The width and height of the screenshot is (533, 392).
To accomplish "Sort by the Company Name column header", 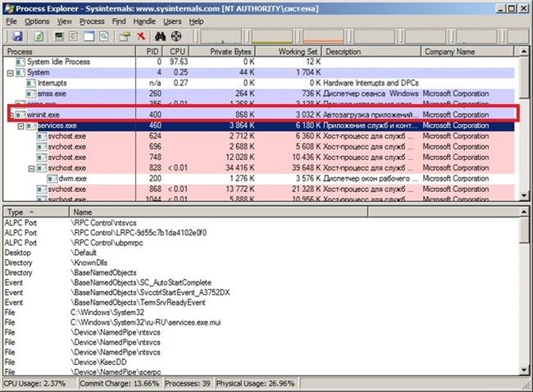I will coord(467,52).
